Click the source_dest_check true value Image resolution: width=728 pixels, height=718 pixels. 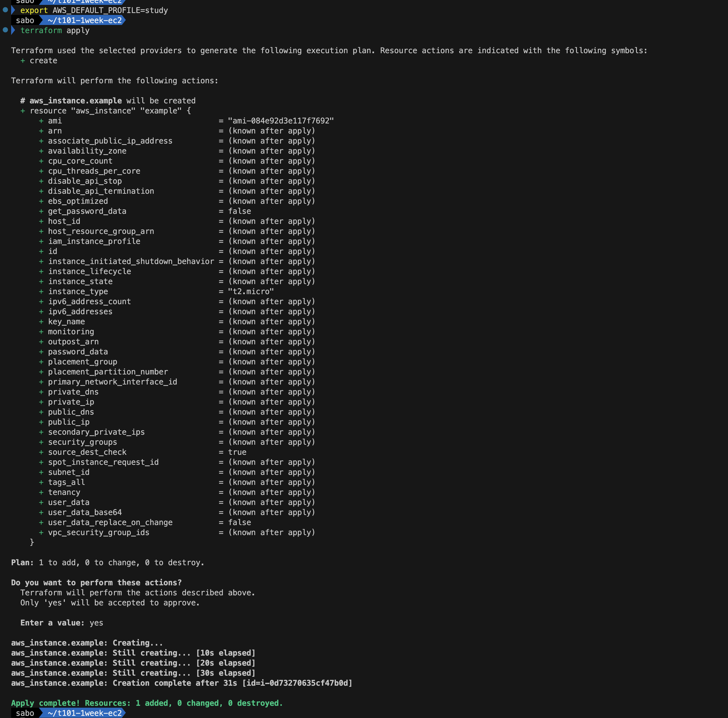pyautogui.click(x=237, y=452)
